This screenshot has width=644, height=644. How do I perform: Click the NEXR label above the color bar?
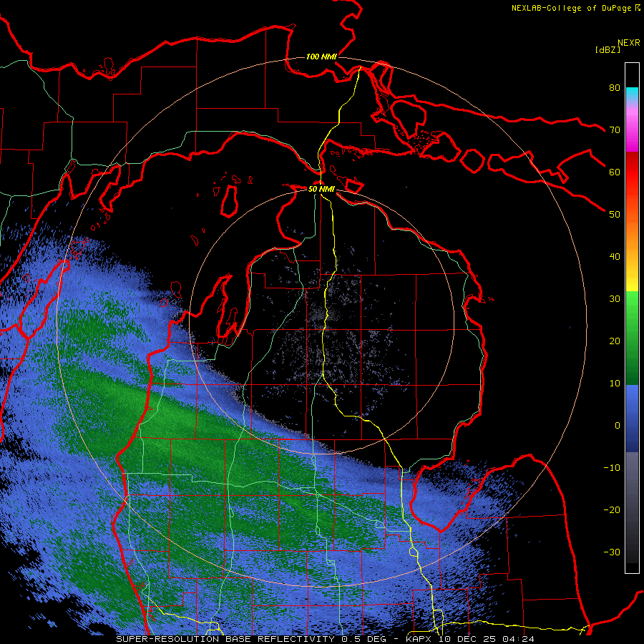[629, 43]
